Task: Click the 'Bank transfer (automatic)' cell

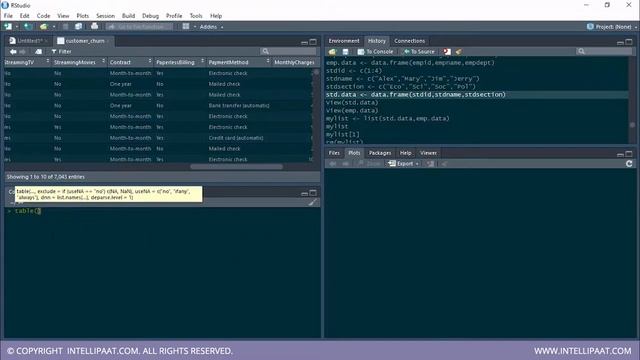Action: pyautogui.click(x=239, y=105)
